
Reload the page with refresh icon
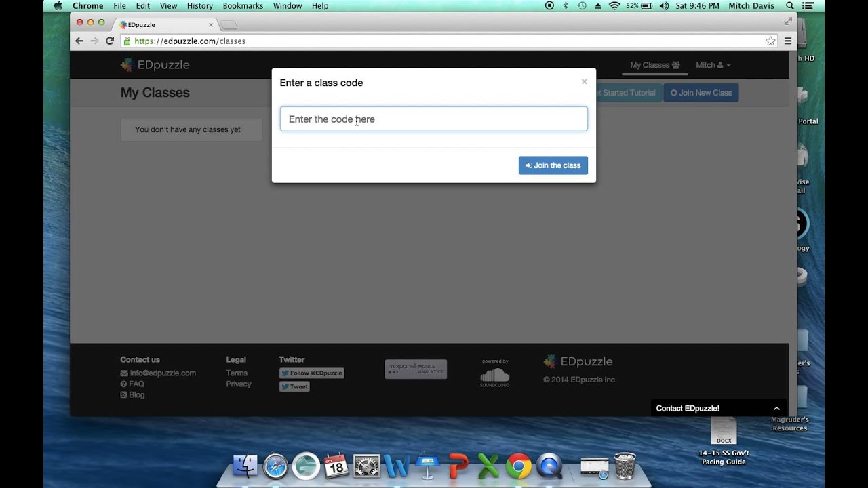(x=109, y=41)
